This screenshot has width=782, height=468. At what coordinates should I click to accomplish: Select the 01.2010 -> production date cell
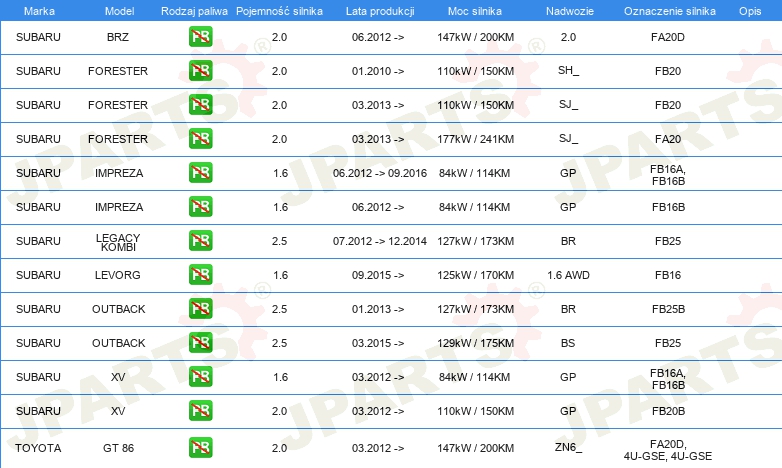(x=378, y=71)
